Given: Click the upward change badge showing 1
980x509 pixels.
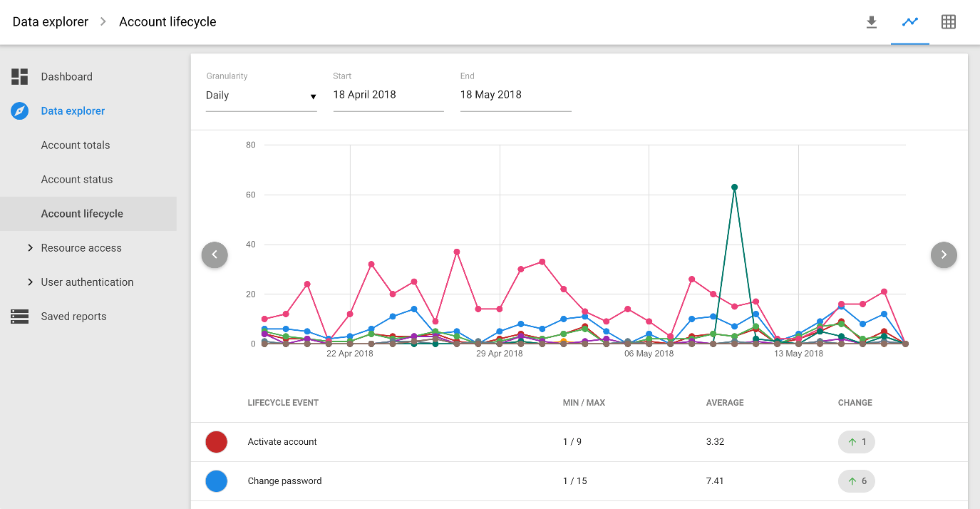Looking at the screenshot, I should pos(856,442).
